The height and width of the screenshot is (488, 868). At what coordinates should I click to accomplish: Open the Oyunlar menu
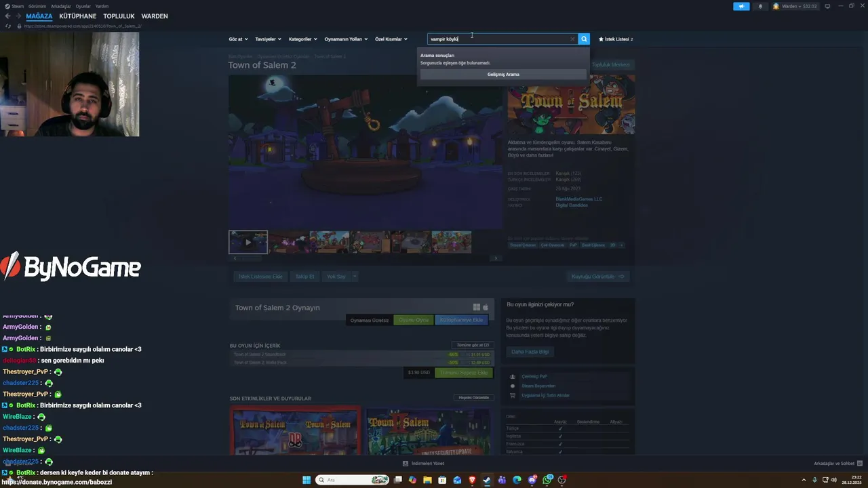(x=83, y=6)
